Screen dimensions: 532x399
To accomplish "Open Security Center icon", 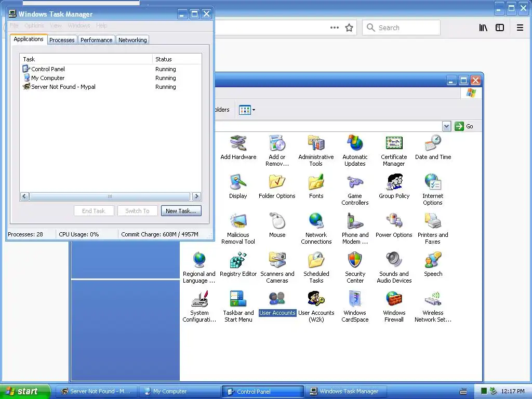I will coord(355,268).
